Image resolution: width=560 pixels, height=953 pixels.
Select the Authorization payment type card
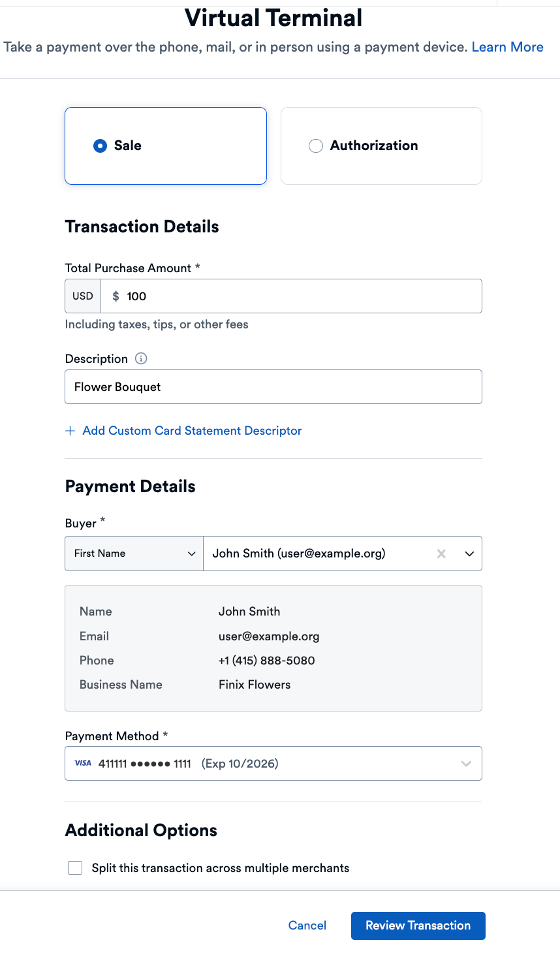point(381,146)
